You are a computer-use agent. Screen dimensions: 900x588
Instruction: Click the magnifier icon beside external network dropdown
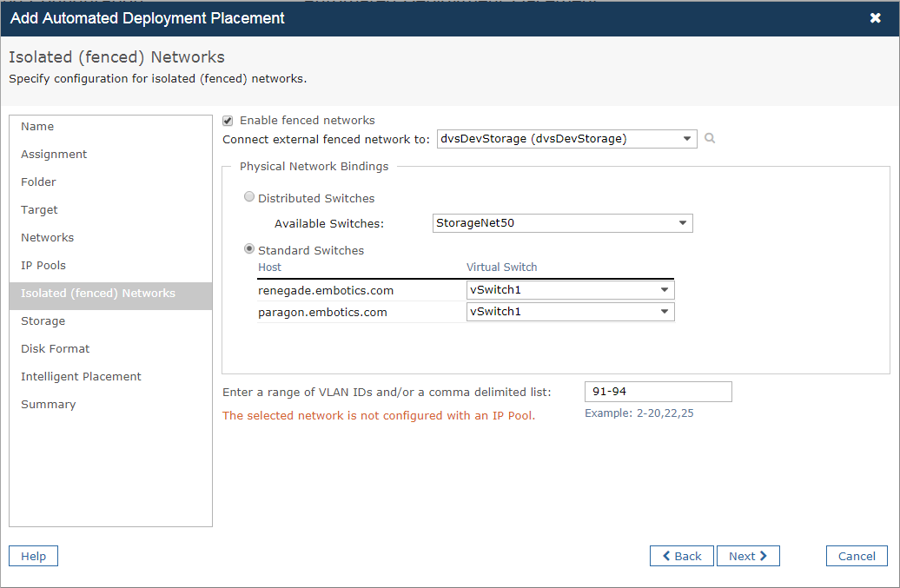[x=710, y=138]
